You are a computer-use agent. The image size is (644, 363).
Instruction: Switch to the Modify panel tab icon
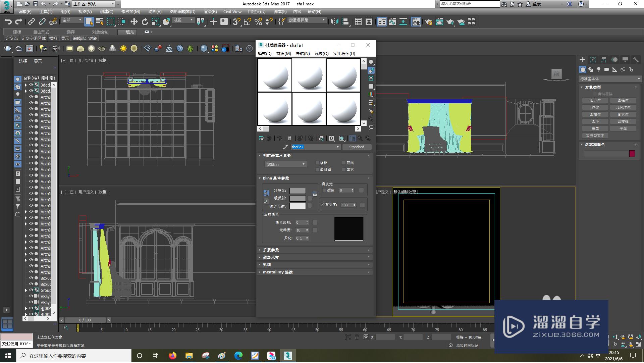tap(593, 60)
